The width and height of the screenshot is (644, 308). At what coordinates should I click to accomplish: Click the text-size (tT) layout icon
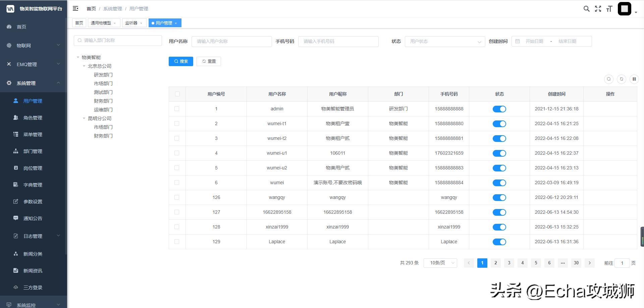(x=609, y=9)
